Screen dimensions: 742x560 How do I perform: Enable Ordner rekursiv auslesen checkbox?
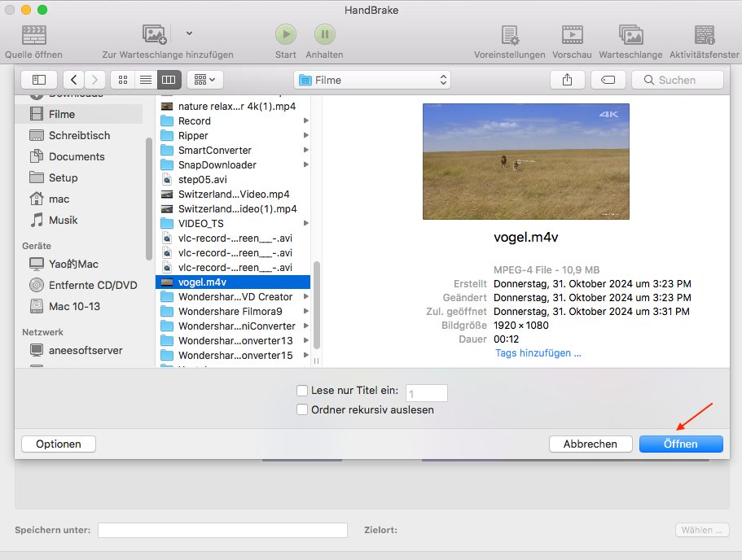tap(302, 409)
